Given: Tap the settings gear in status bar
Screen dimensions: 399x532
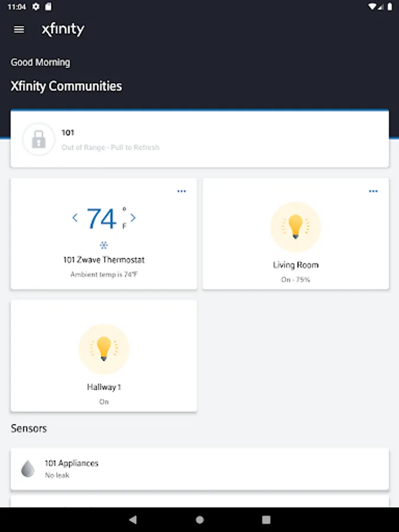Looking at the screenshot, I should [36, 7].
